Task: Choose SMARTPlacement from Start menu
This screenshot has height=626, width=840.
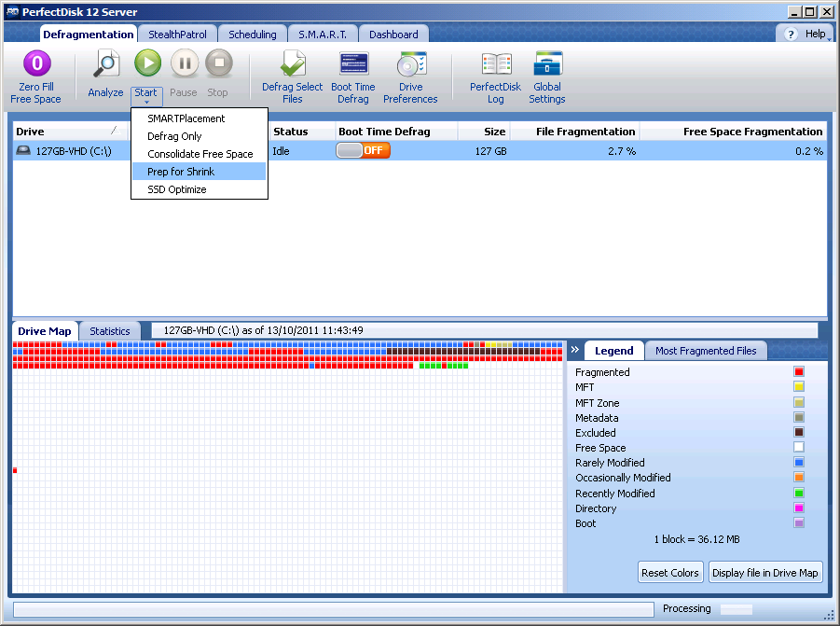Action: (x=199, y=118)
